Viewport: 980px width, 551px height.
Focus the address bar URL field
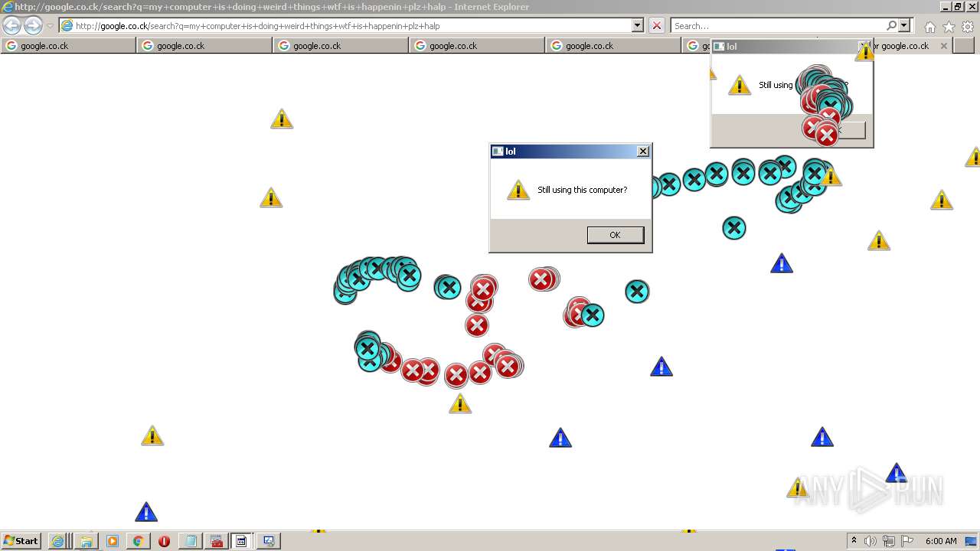click(352, 25)
